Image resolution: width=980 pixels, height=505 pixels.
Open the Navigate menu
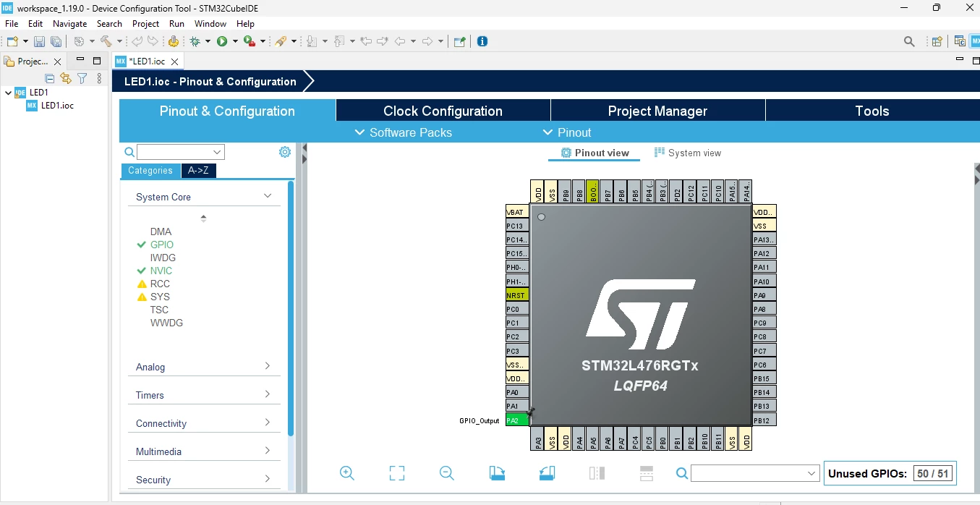(x=69, y=24)
